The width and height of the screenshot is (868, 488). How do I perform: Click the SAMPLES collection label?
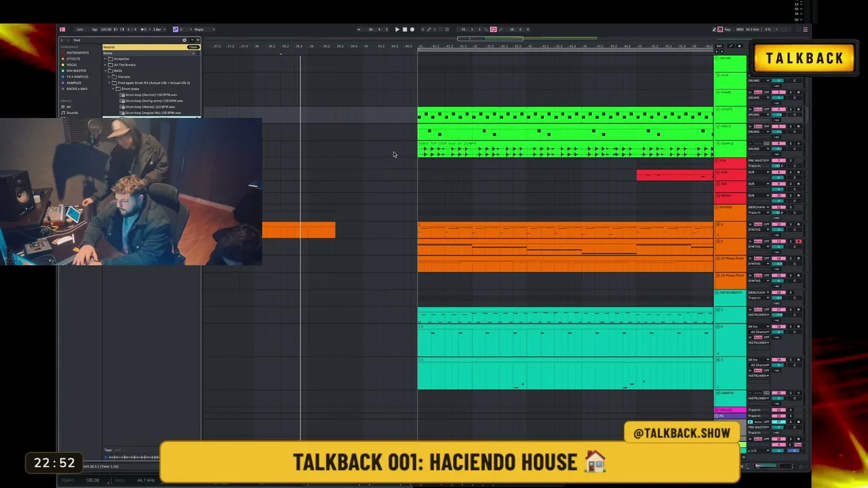[73, 83]
